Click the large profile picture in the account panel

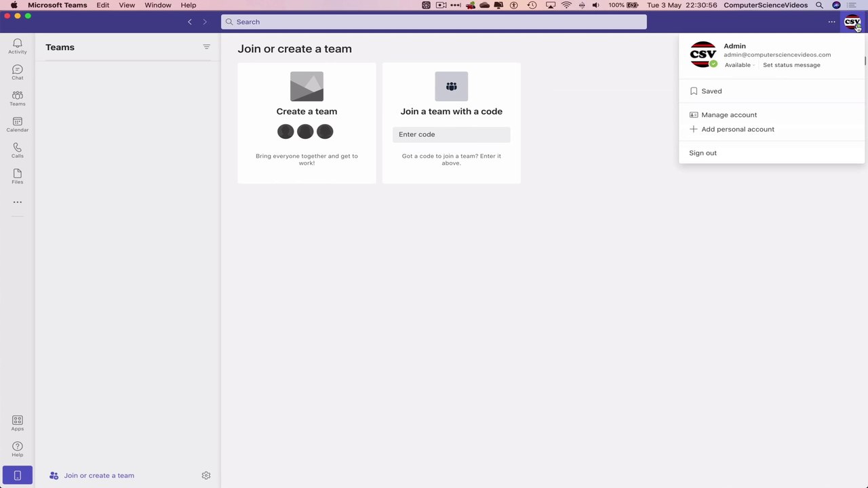[x=703, y=54]
